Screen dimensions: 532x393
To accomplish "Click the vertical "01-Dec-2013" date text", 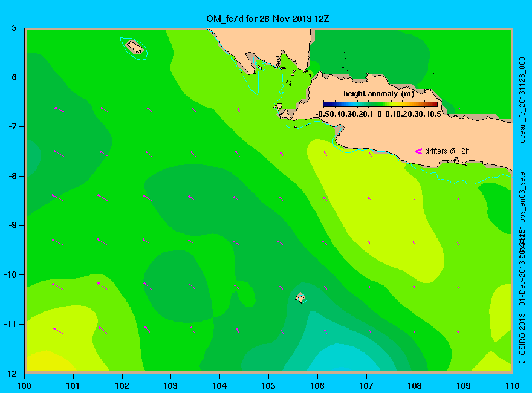I will (522, 283).
